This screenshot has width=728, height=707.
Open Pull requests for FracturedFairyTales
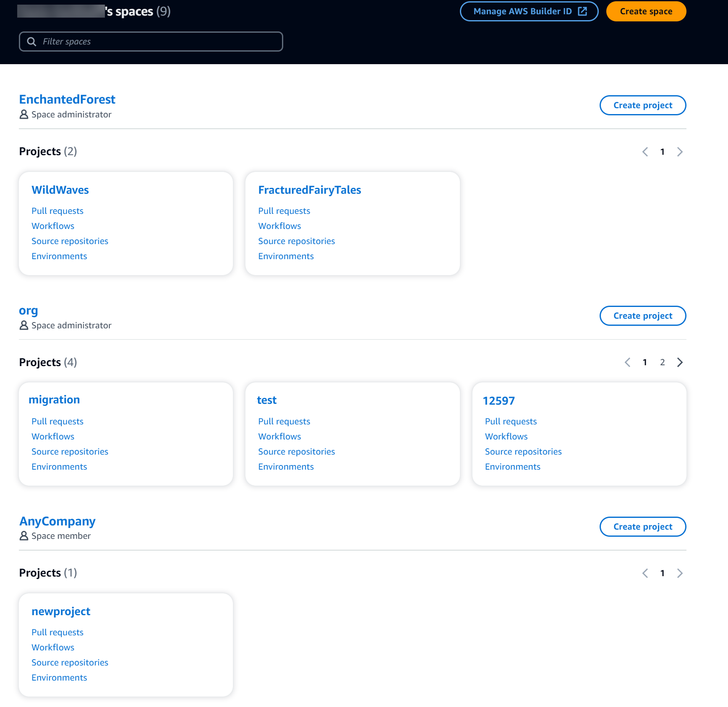284,211
